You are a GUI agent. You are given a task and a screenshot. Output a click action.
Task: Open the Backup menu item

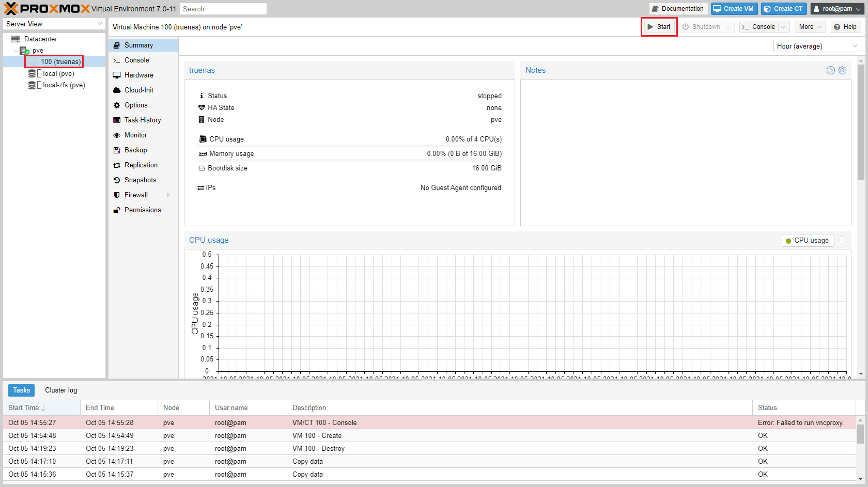143,150
